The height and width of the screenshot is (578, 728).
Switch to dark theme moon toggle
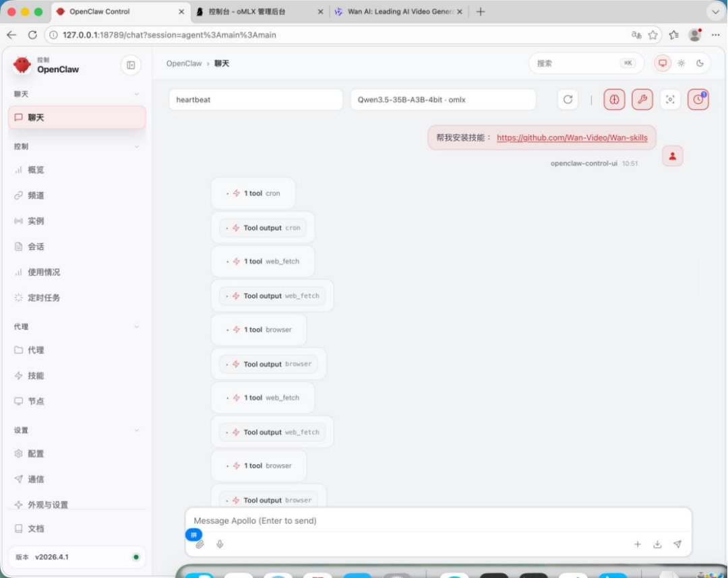(700, 63)
